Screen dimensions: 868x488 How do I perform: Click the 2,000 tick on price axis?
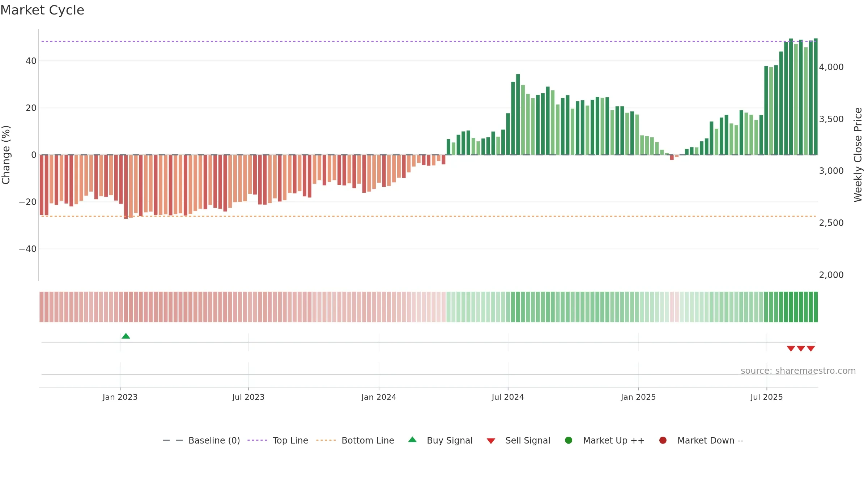[831, 275]
